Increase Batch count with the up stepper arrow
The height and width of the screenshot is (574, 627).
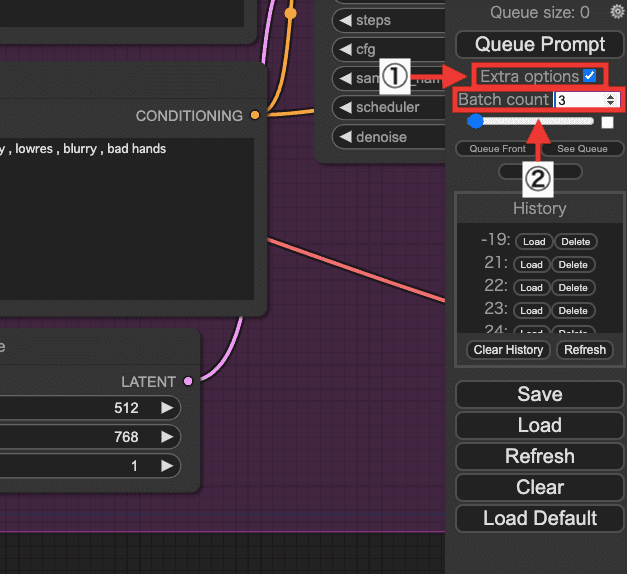click(x=610, y=96)
